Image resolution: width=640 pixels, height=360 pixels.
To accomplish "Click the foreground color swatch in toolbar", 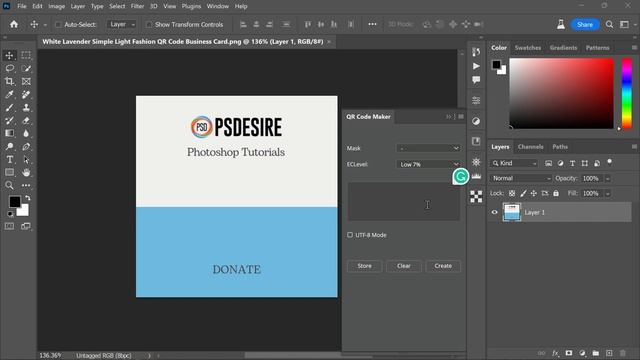I will [14, 201].
